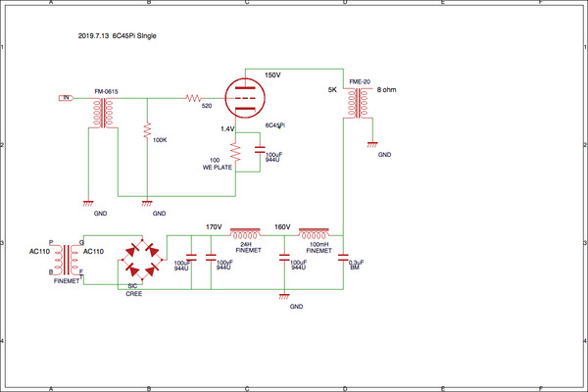This screenshot has width=588, height=392.
Task: Select the FME-20 output transformer symbol
Action: point(358,104)
